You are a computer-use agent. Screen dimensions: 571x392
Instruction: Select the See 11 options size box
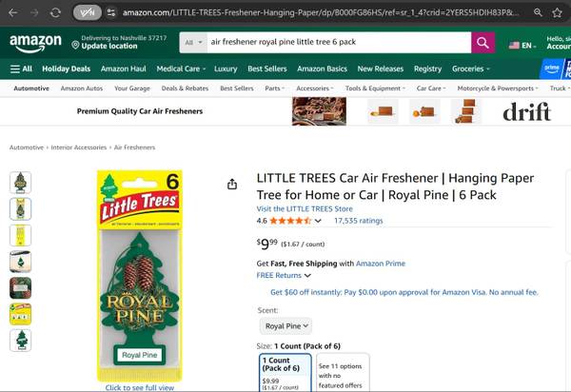point(341,373)
